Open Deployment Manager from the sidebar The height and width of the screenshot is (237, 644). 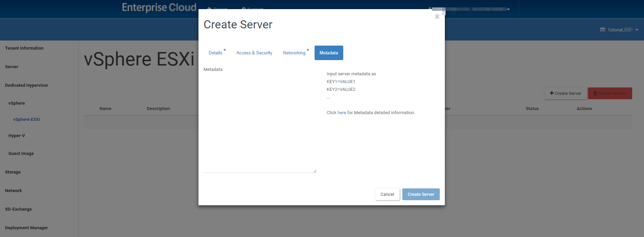(27, 228)
